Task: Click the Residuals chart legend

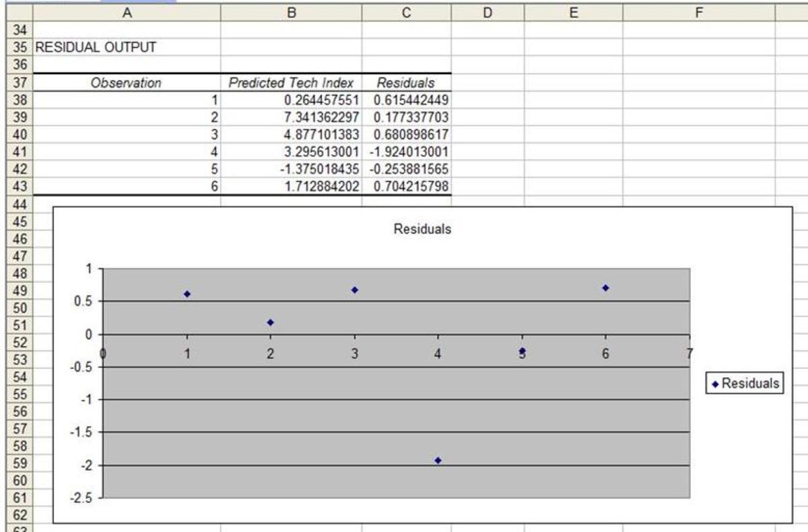Action: pyautogui.click(x=745, y=384)
